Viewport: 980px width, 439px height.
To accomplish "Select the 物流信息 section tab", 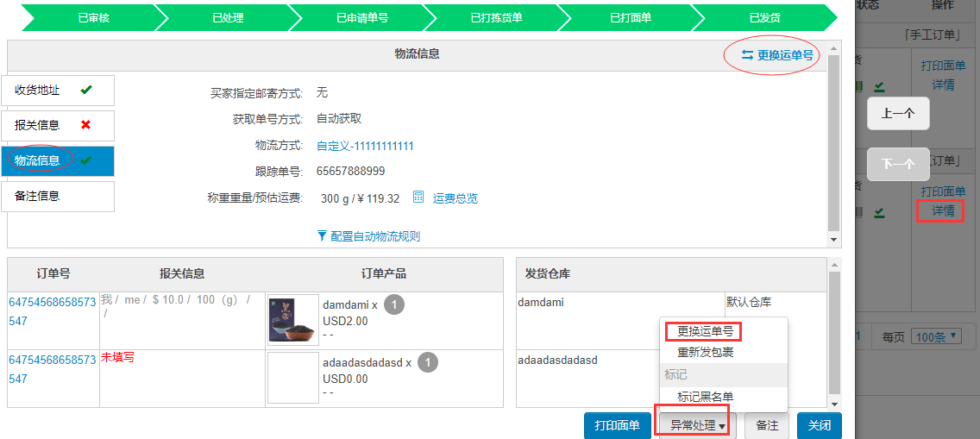I will tap(58, 161).
